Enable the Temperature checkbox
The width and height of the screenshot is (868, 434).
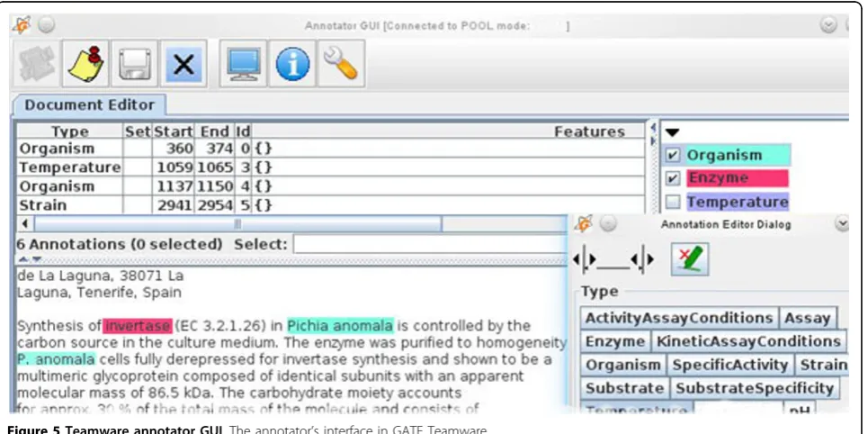click(x=672, y=203)
